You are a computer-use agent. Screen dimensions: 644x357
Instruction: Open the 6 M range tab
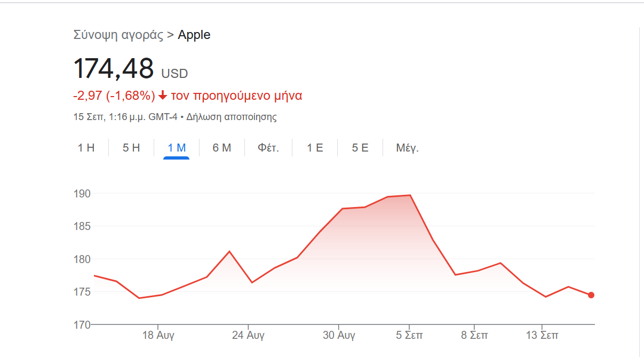click(222, 148)
